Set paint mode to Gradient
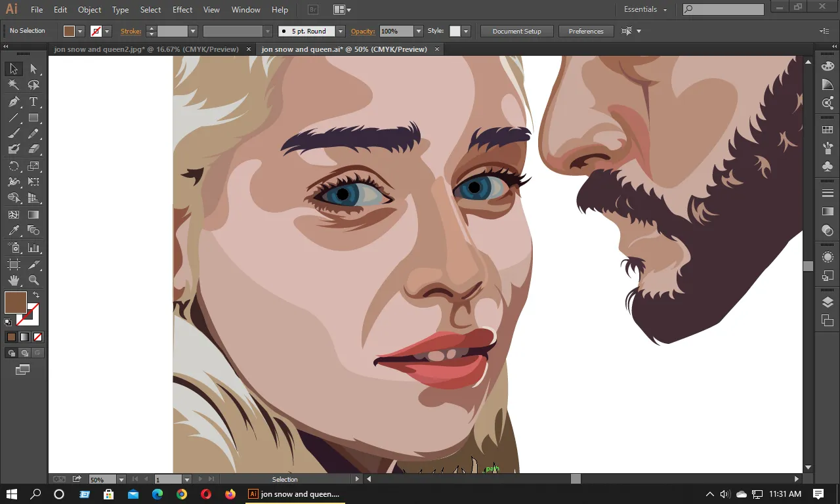 click(24, 337)
